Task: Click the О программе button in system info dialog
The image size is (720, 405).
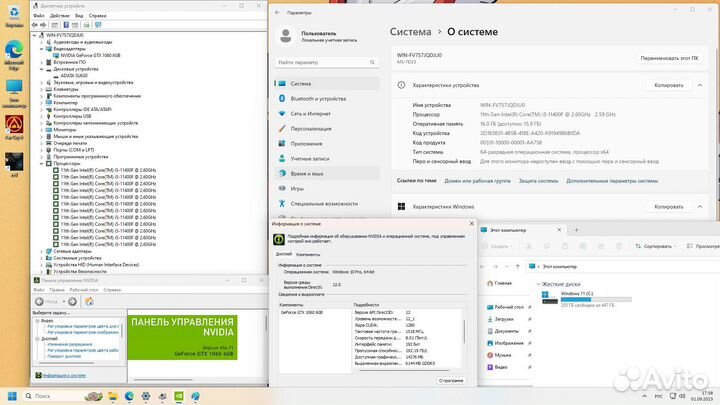Action: pyautogui.click(x=451, y=381)
